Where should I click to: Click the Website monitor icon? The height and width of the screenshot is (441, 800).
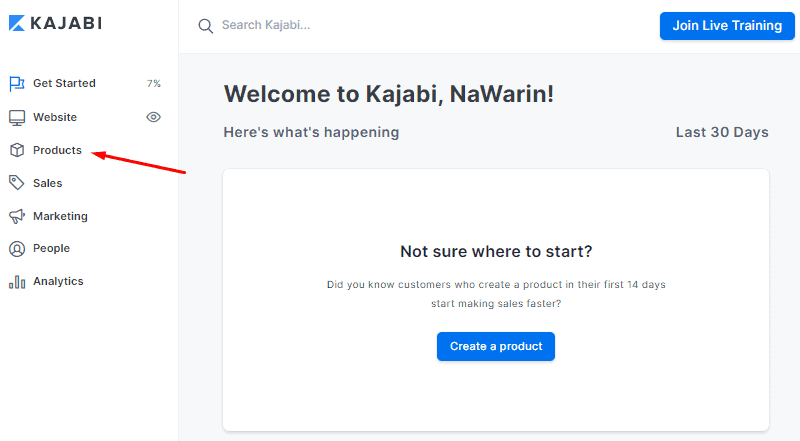pos(17,117)
